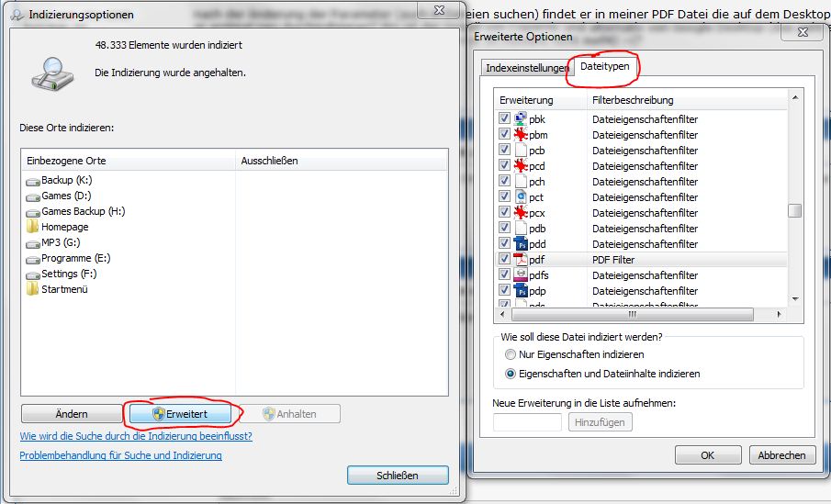Uncheck the pcx extension checkbox
The image size is (831, 504).
coord(504,212)
